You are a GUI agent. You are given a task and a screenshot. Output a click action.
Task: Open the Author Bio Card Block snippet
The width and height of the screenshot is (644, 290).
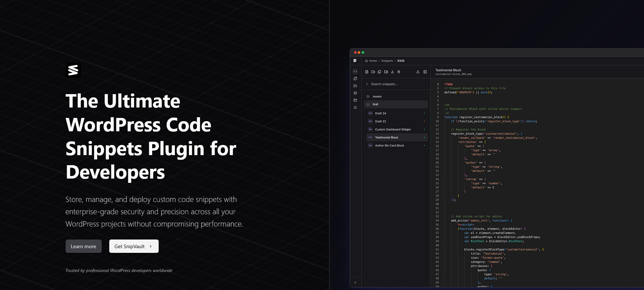click(x=397, y=145)
